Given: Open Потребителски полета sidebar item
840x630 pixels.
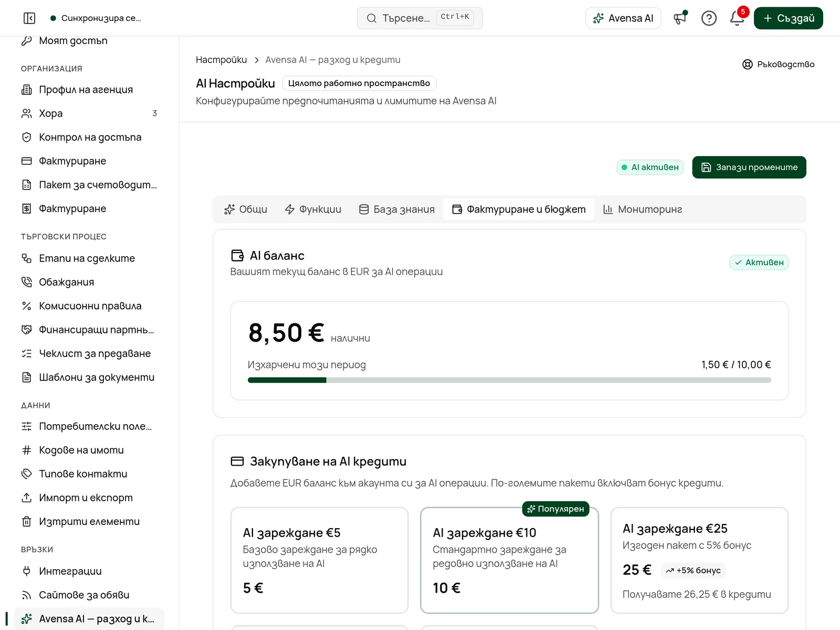Looking at the screenshot, I should click(89, 426).
